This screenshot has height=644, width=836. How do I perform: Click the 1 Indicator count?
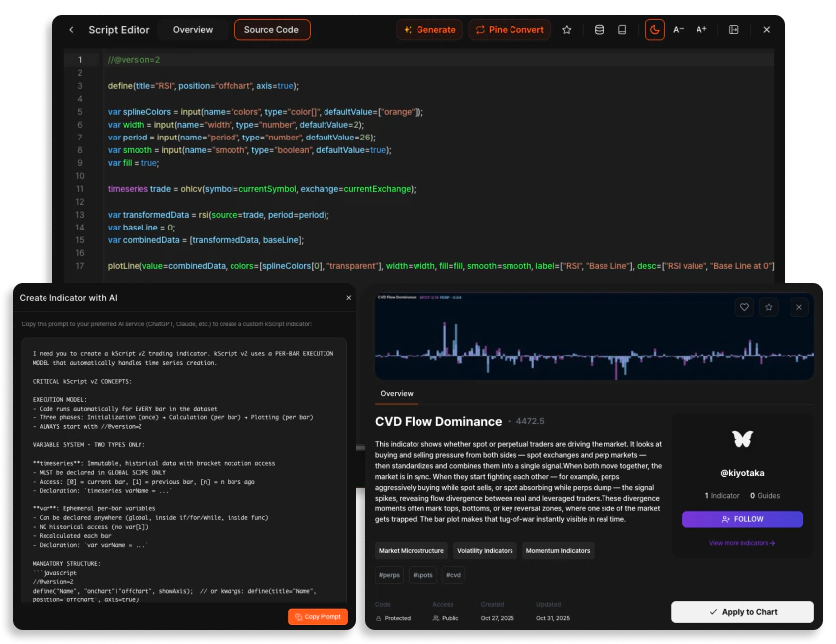tap(722, 496)
